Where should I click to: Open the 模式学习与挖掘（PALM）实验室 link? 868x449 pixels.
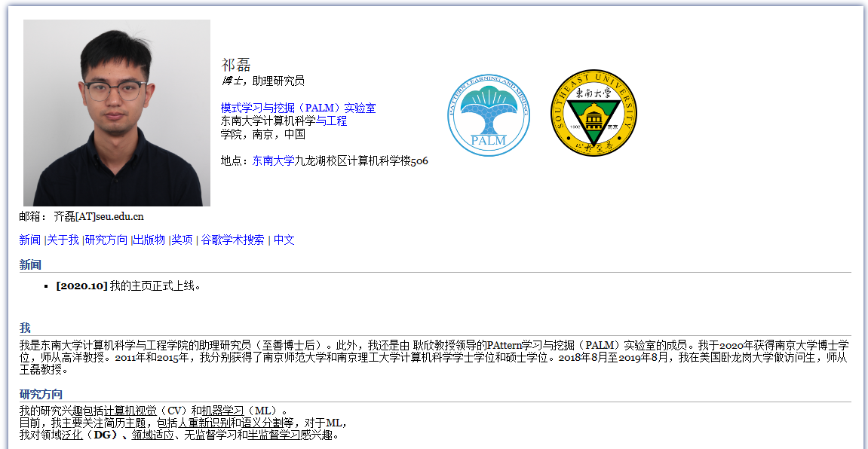tap(299, 108)
